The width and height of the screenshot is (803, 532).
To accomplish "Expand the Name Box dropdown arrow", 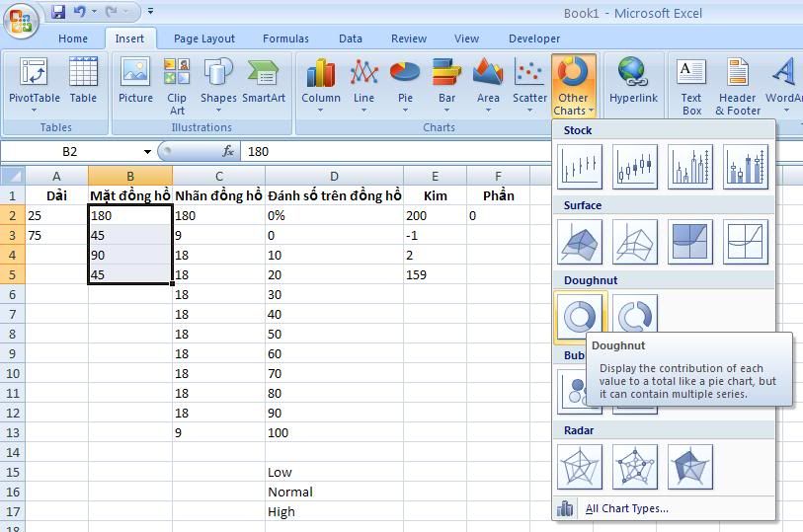I will 147,152.
